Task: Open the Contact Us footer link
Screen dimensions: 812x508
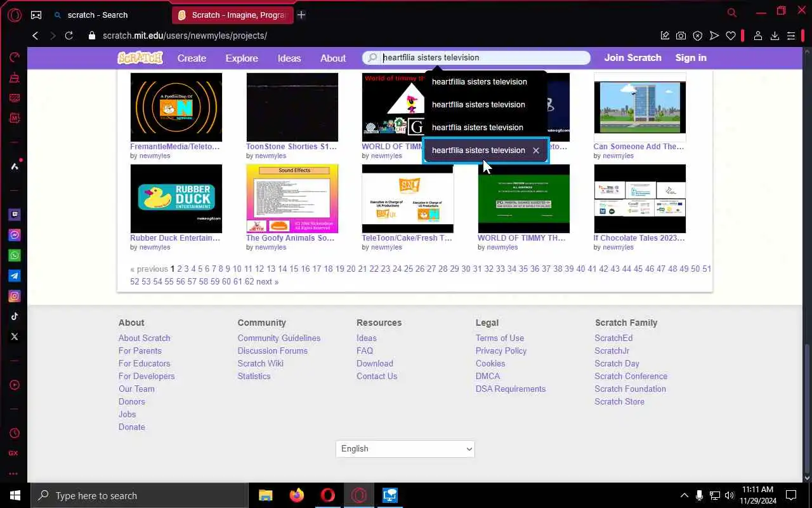Action: [x=377, y=377]
